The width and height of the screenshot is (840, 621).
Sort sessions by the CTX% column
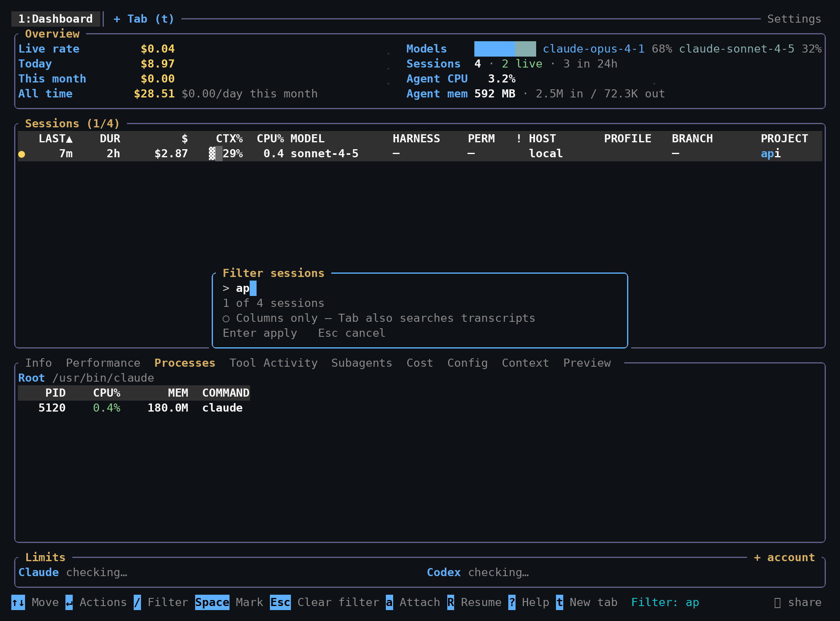coord(229,139)
